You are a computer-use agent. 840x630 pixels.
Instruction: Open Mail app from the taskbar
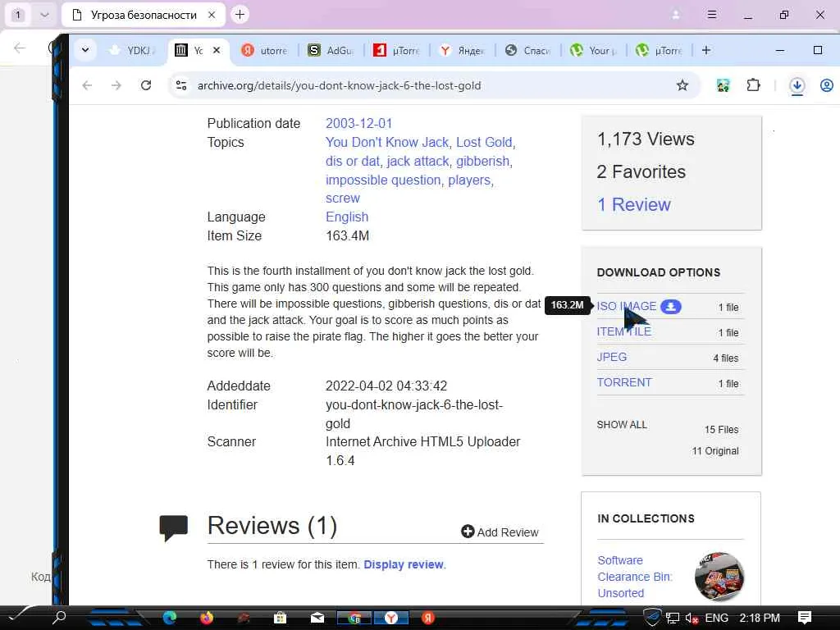317,618
